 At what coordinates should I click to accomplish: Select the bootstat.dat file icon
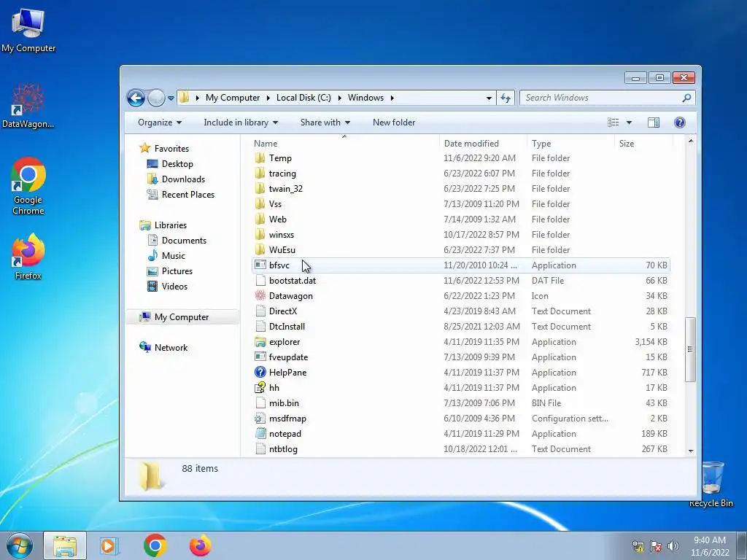click(260, 281)
